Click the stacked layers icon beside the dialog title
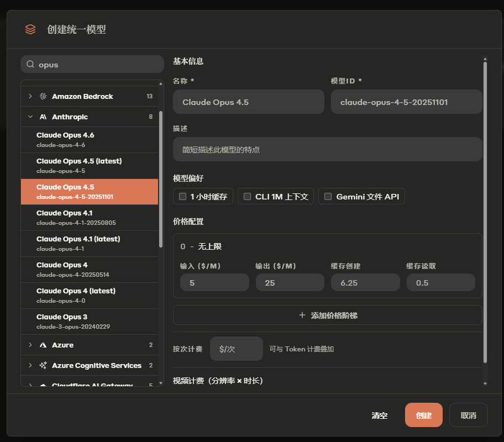This screenshot has width=504, height=442. pos(30,29)
